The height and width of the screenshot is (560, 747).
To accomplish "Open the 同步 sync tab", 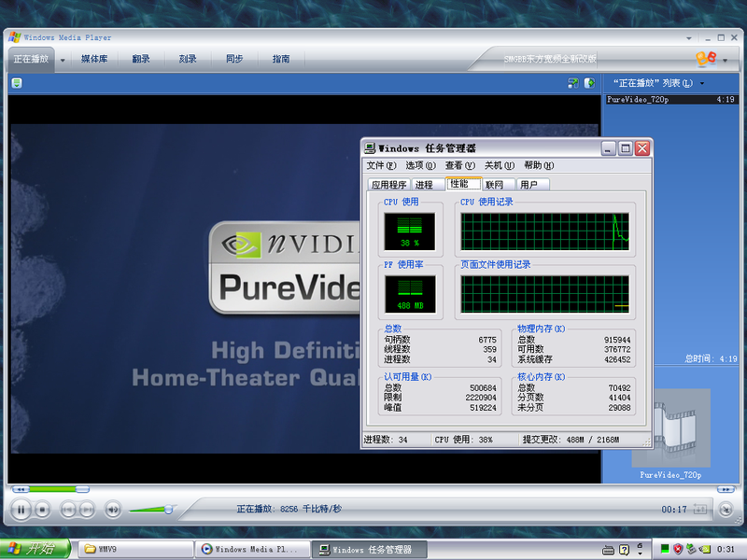I will (x=234, y=59).
